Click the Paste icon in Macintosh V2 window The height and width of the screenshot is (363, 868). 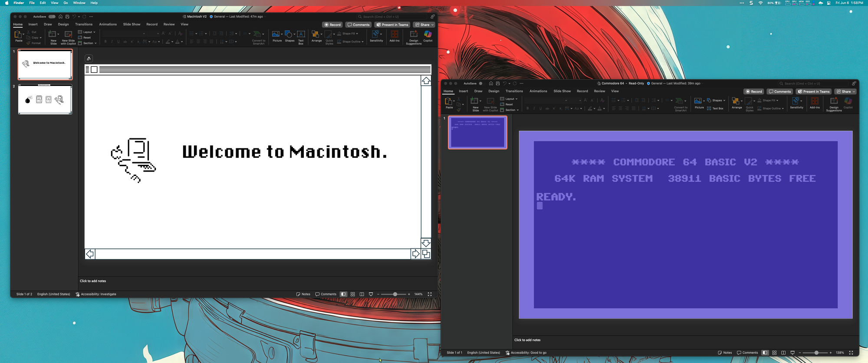pyautogui.click(x=18, y=34)
